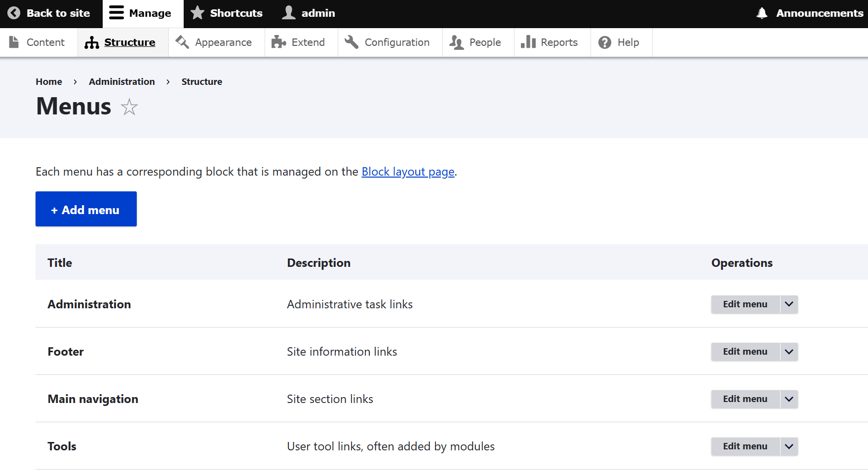Click the Extend puzzle piece icon
The width and height of the screenshot is (868, 476).
tap(279, 42)
